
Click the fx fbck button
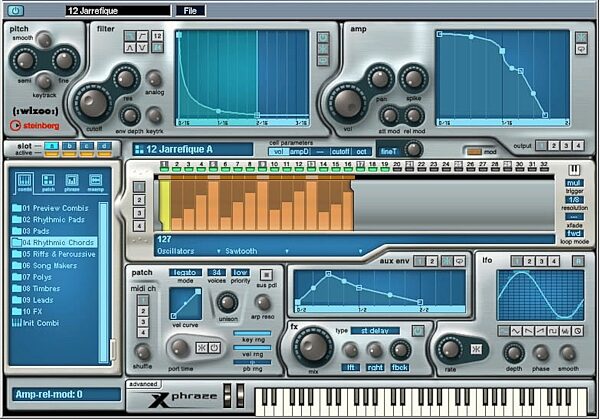[x=400, y=367]
